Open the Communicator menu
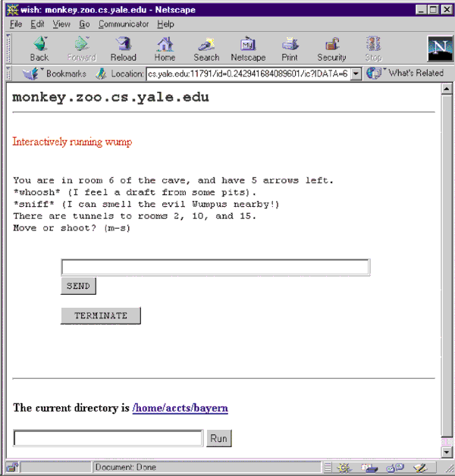455x476 pixels. point(124,24)
